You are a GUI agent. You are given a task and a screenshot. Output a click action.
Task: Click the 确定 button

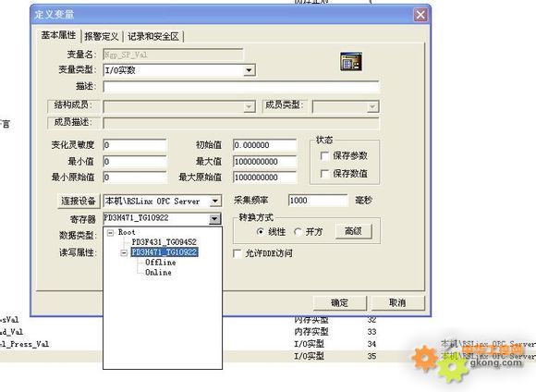[x=340, y=302]
